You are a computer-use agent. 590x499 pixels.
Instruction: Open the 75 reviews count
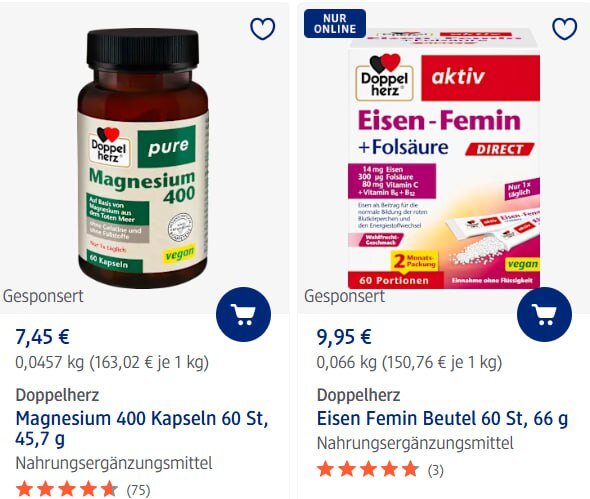pyautogui.click(x=138, y=490)
